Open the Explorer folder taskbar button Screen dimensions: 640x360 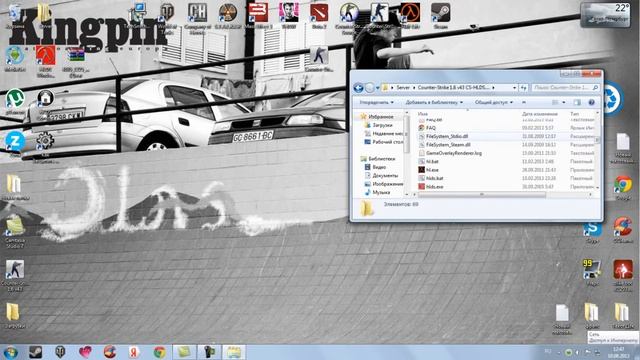coord(233,352)
